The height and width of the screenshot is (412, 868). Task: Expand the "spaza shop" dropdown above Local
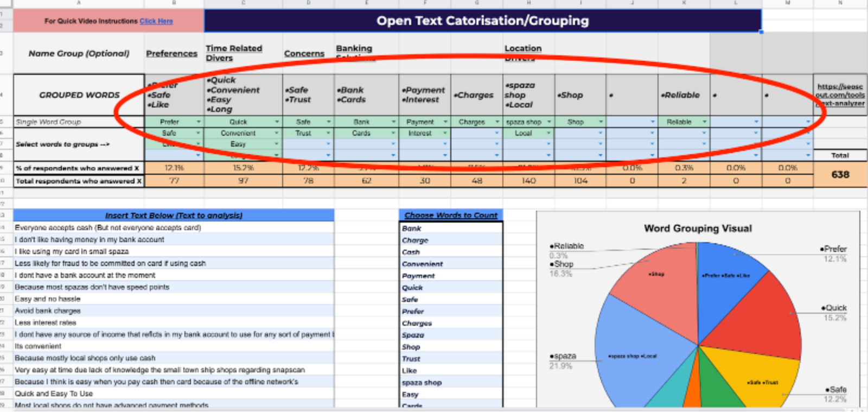click(x=528, y=122)
